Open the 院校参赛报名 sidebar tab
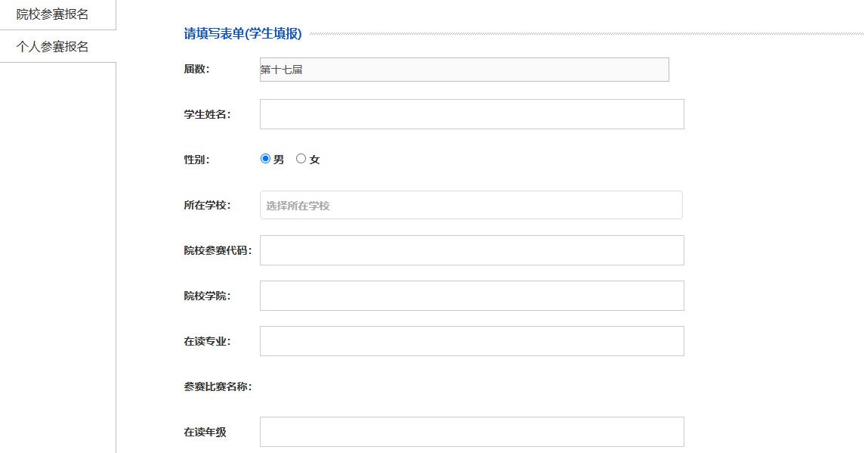The width and height of the screenshot is (868, 453). (57, 14)
